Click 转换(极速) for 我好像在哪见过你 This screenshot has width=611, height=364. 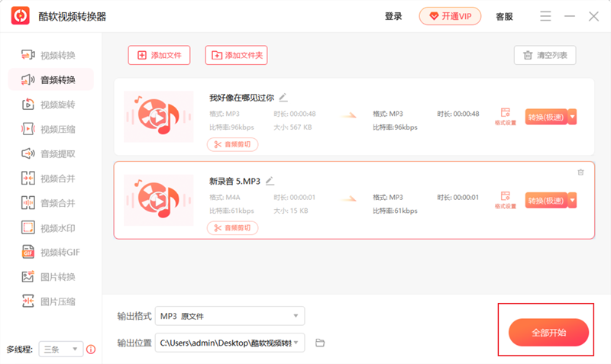click(546, 117)
